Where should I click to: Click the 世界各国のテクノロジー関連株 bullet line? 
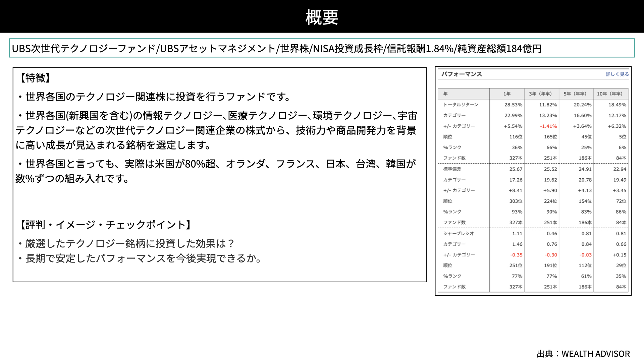(x=154, y=97)
